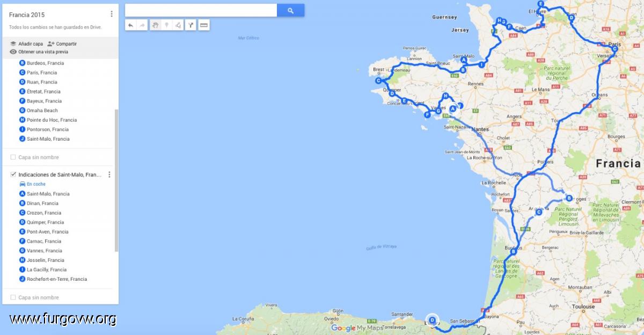644x335 pixels.
Task: Open the Saint-Malo directions layer options menu
Action: click(109, 174)
